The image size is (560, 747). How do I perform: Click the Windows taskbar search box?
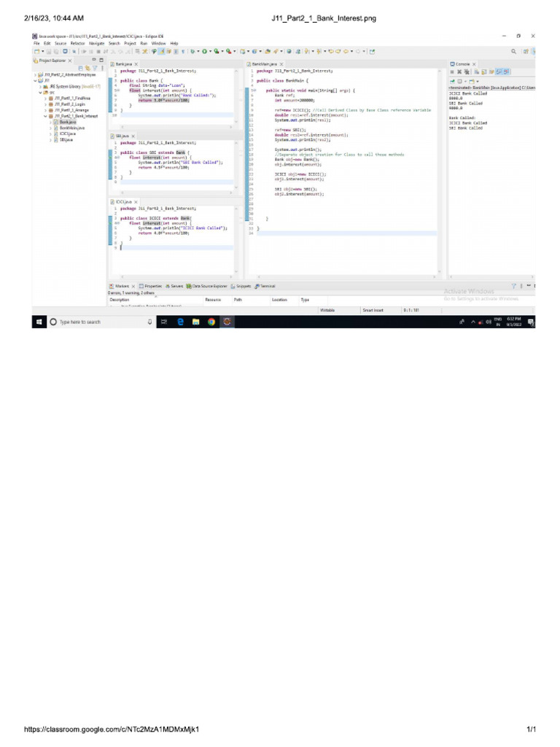point(101,322)
